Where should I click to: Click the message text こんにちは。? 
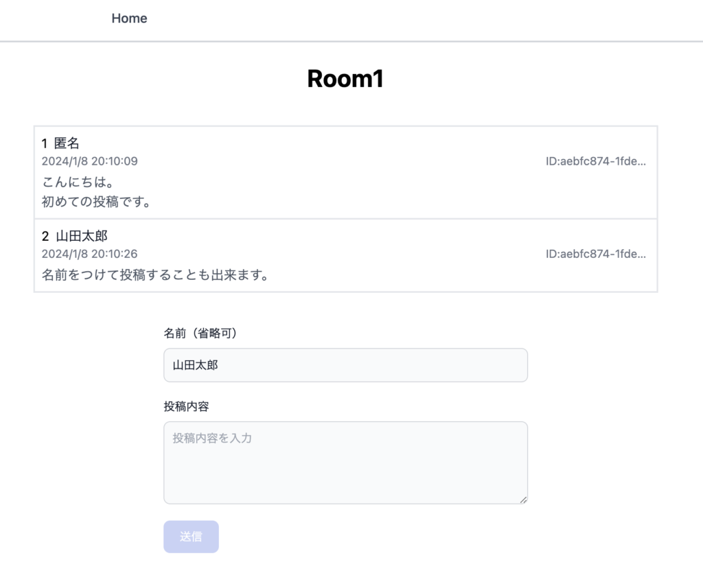[78, 183]
